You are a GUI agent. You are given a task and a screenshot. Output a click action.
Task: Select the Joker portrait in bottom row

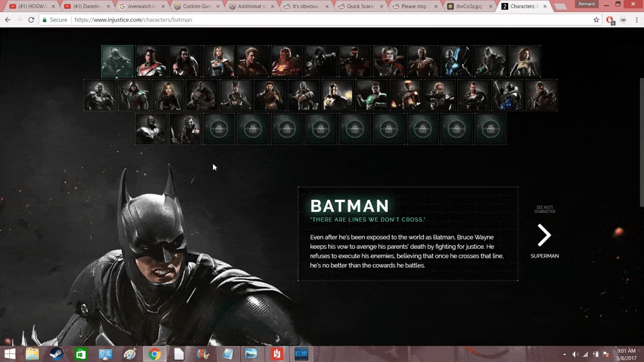pos(185,129)
